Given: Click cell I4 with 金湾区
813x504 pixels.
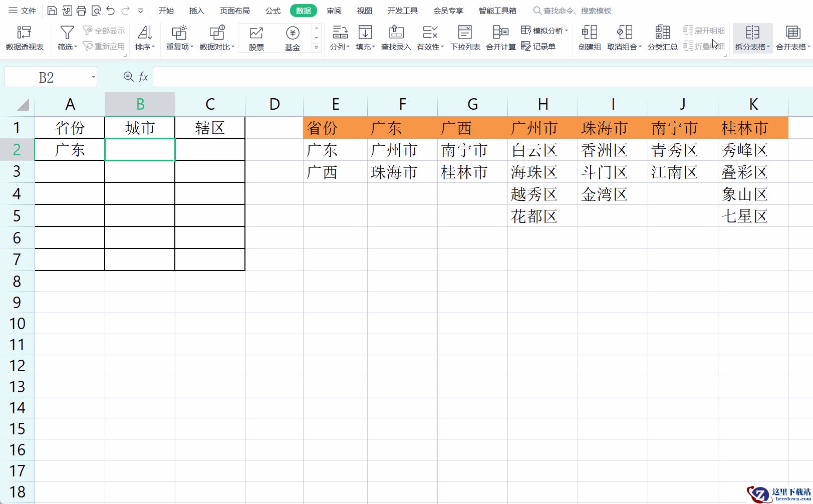Looking at the screenshot, I should click(613, 194).
